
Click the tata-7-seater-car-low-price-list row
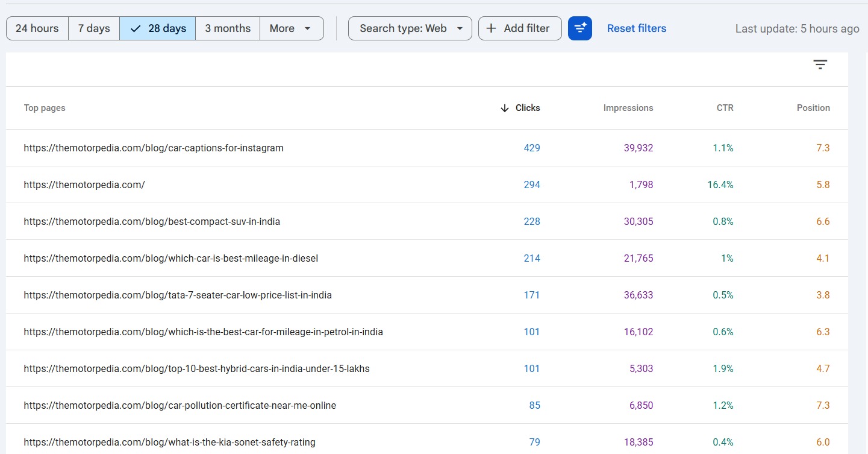coord(178,295)
